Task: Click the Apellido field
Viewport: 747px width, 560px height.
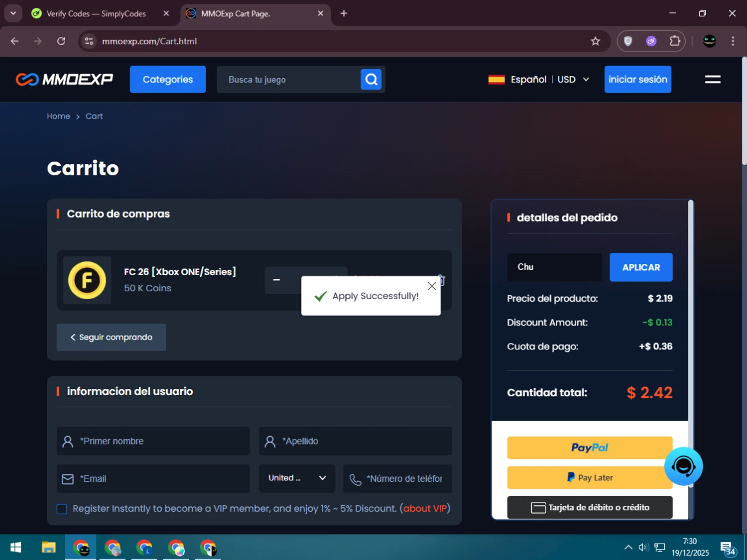Action: (356, 441)
